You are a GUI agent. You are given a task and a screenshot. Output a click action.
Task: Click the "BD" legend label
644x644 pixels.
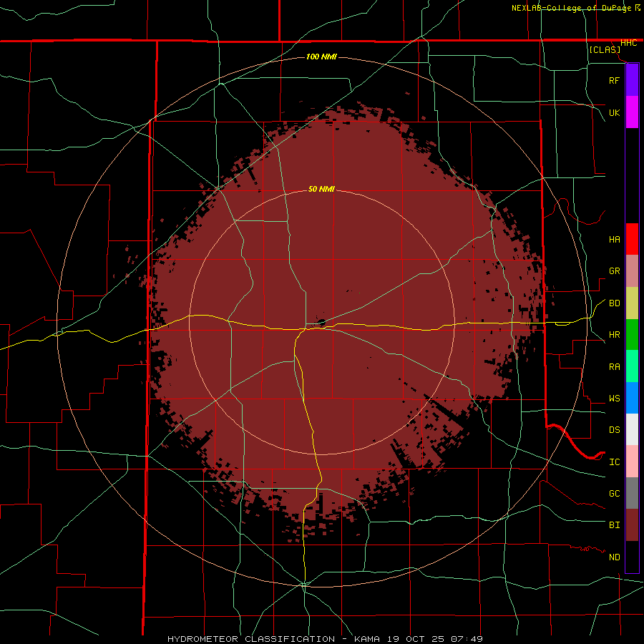point(614,303)
